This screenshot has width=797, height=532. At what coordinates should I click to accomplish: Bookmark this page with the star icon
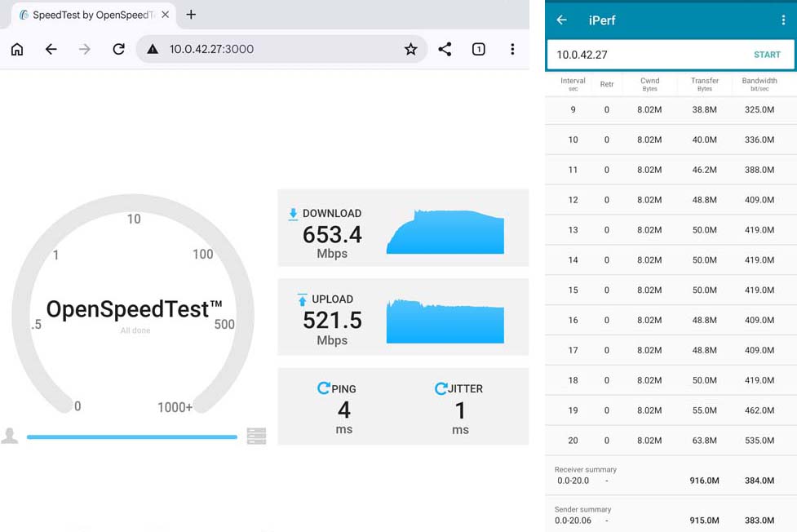tap(410, 49)
